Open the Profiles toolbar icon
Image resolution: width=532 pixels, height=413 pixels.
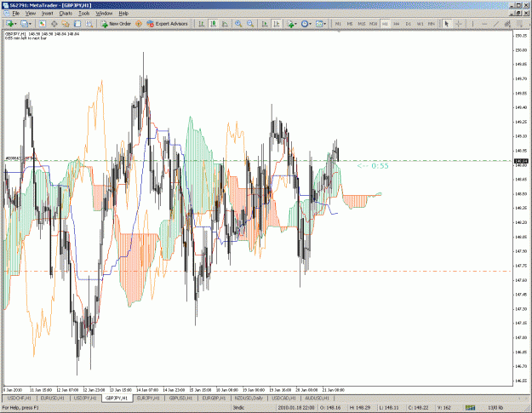tap(24, 24)
